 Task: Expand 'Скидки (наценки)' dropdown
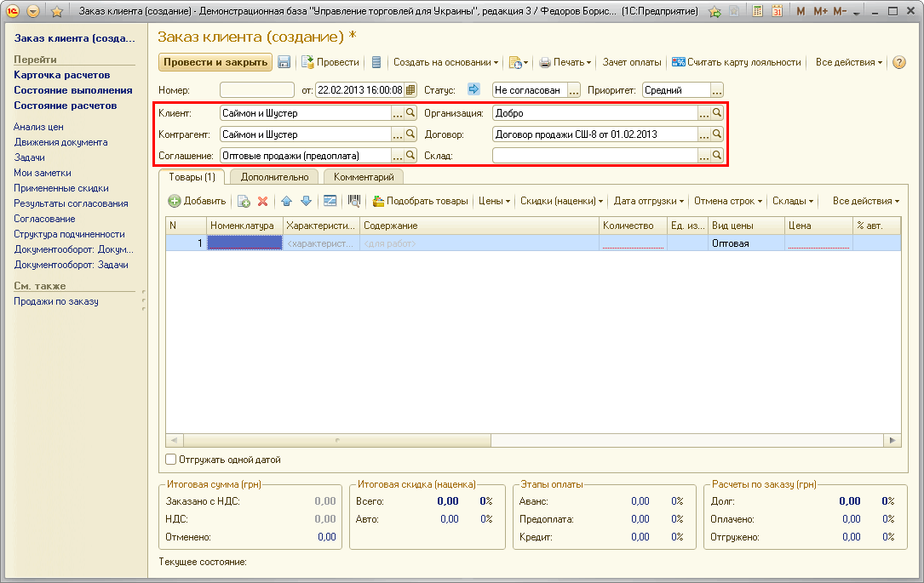pos(561,201)
